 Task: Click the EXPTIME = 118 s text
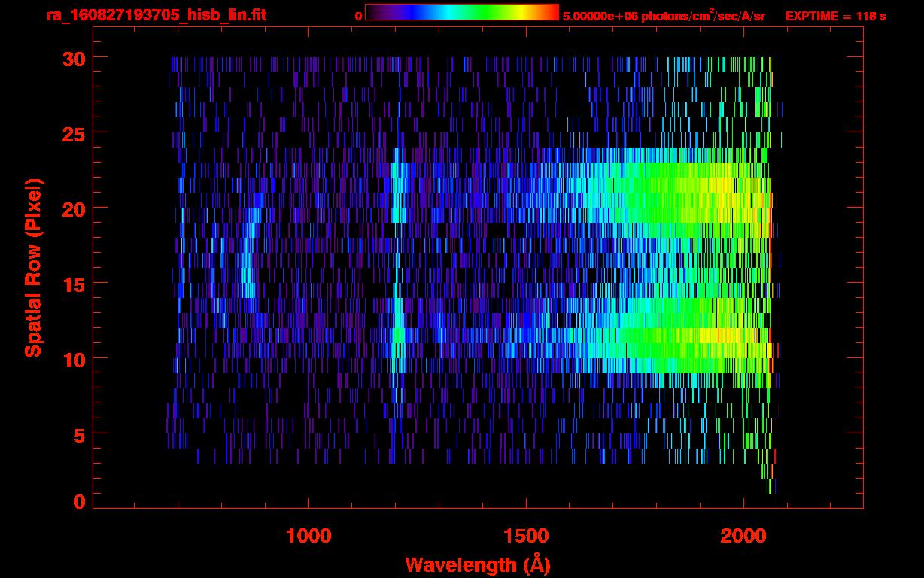pos(835,16)
